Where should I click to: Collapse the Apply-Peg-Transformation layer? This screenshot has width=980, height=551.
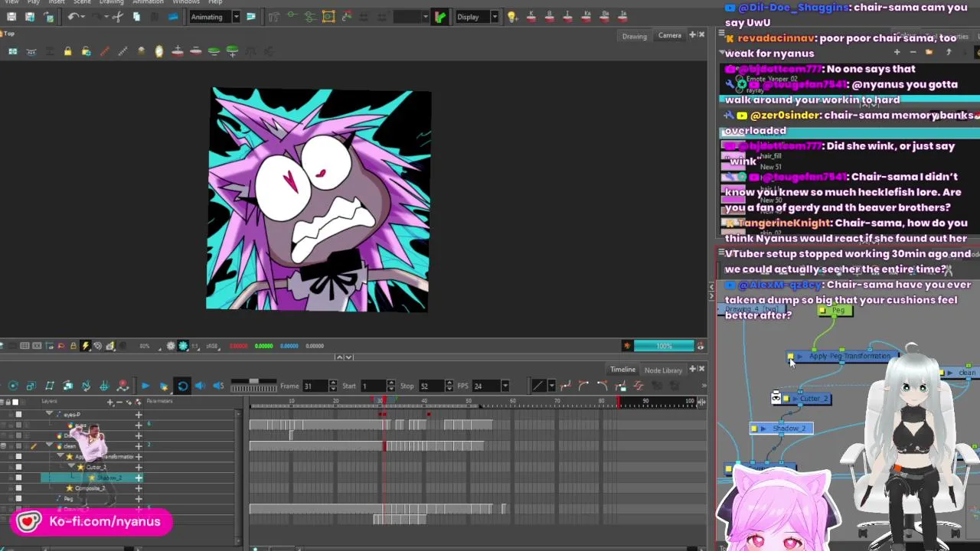click(x=60, y=456)
